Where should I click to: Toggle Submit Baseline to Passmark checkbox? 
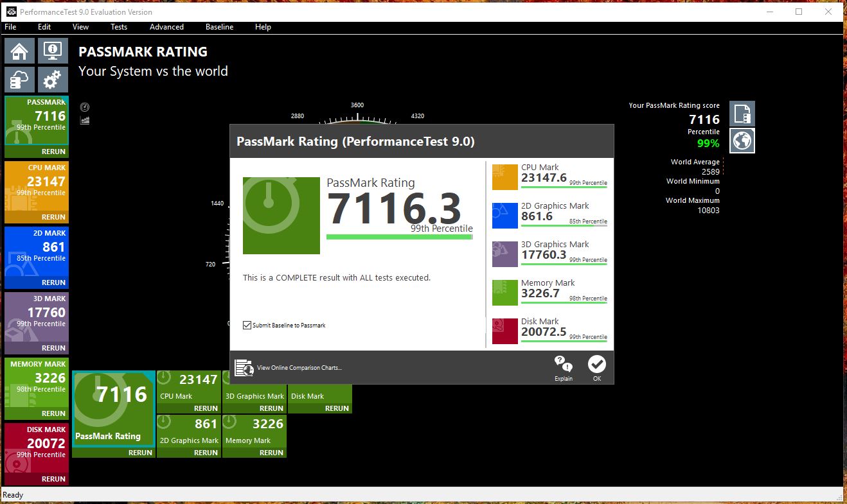pyautogui.click(x=247, y=326)
